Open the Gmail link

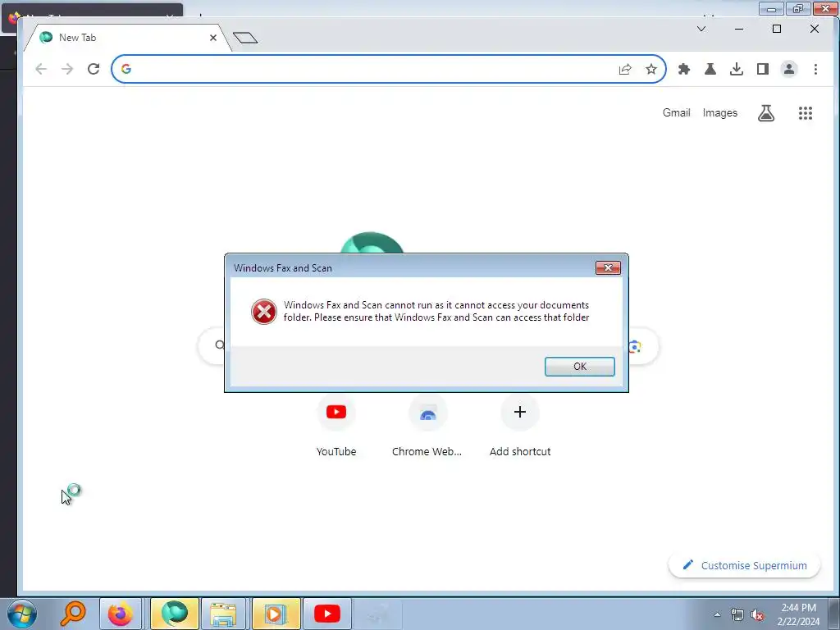click(x=676, y=113)
